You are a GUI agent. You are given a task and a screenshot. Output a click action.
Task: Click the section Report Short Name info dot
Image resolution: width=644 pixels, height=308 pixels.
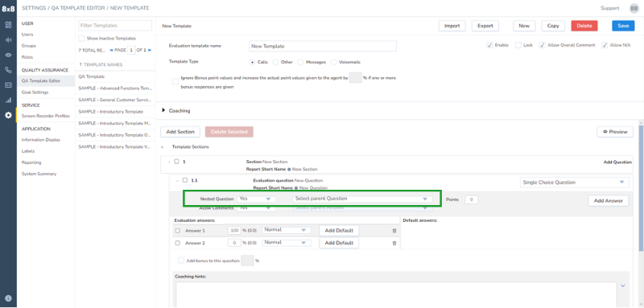[289, 169]
